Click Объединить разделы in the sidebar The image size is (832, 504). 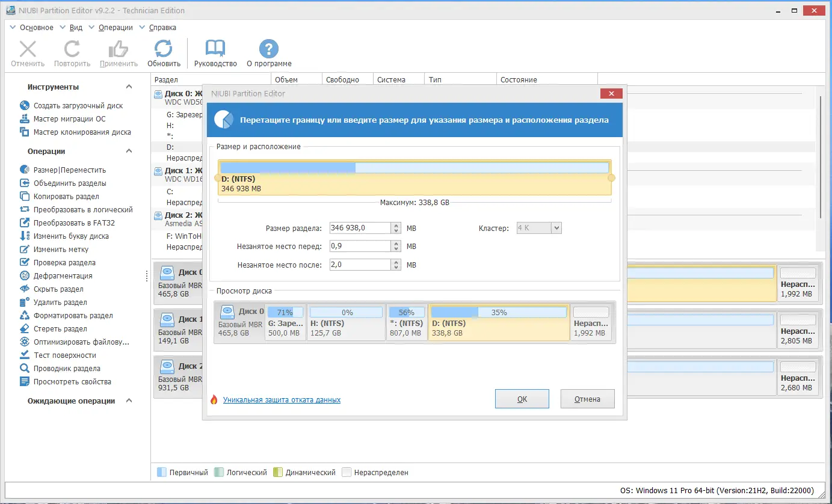click(x=70, y=183)
